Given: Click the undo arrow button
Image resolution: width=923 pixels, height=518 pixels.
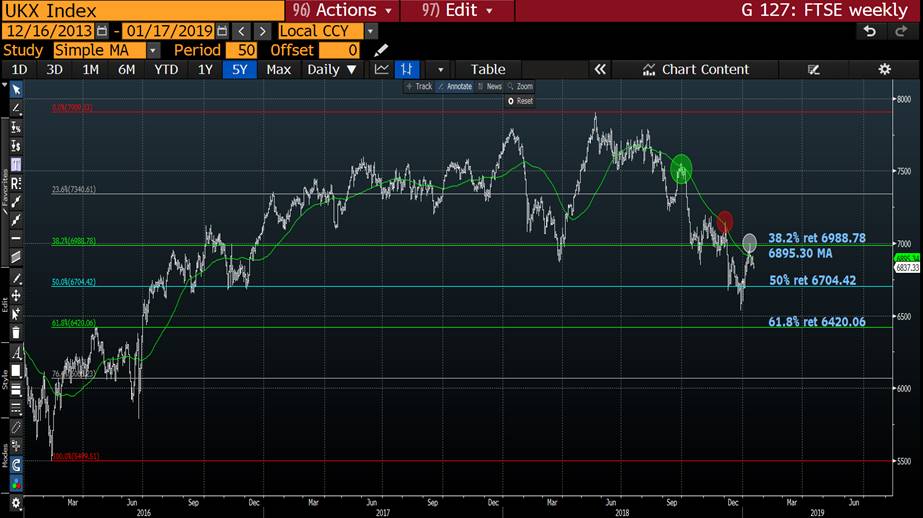Looking at the screenshot, I should coord(869,31).
